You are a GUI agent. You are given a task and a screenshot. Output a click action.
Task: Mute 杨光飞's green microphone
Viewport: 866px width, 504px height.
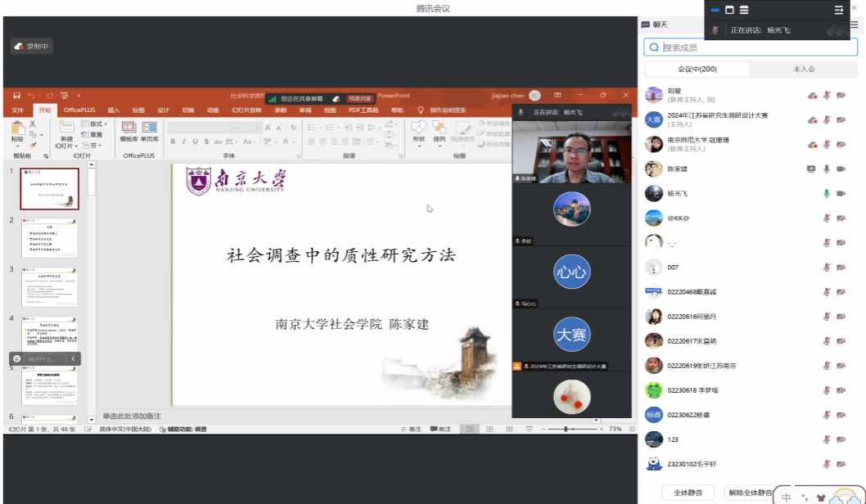click(x=827, y=194)
